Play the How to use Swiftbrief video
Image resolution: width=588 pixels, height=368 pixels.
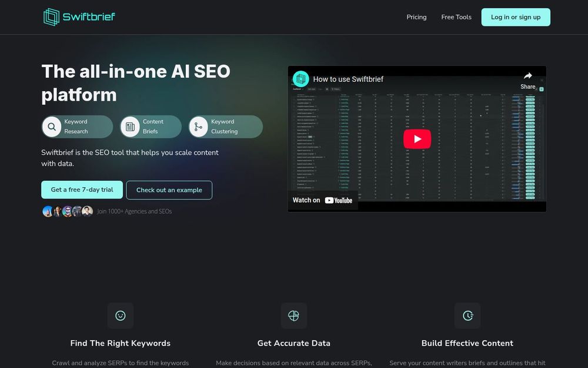pyautogui.click(x=417, y=139)
